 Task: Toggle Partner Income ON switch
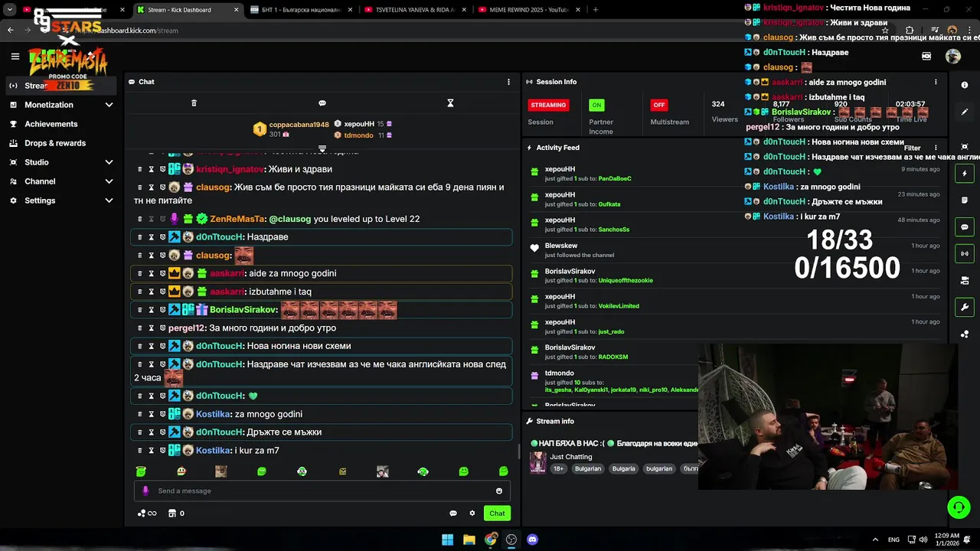coord(596,105)
